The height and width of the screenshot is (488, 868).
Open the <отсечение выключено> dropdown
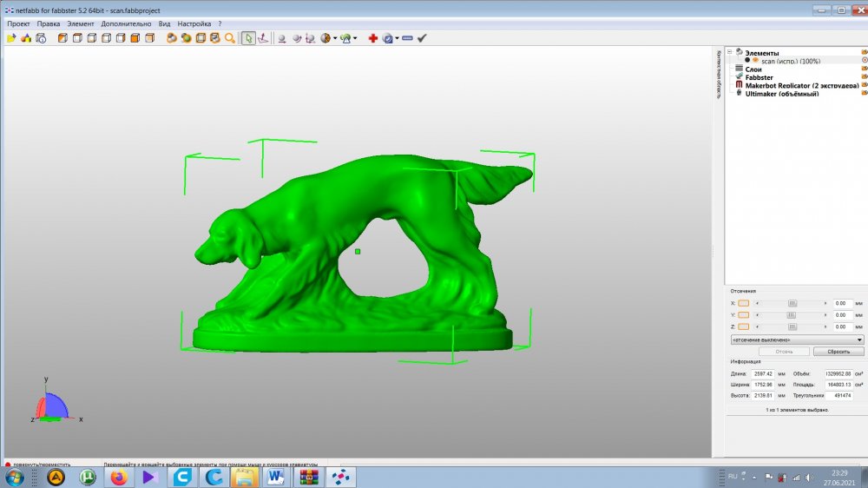pyautogui.click(x=797, y=340)
